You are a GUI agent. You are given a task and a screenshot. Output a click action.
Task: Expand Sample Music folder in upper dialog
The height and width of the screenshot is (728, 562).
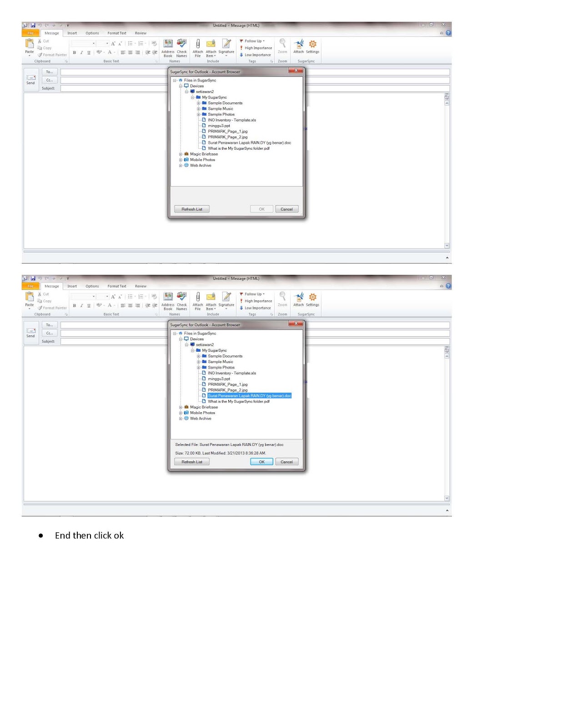coord(199,109)
